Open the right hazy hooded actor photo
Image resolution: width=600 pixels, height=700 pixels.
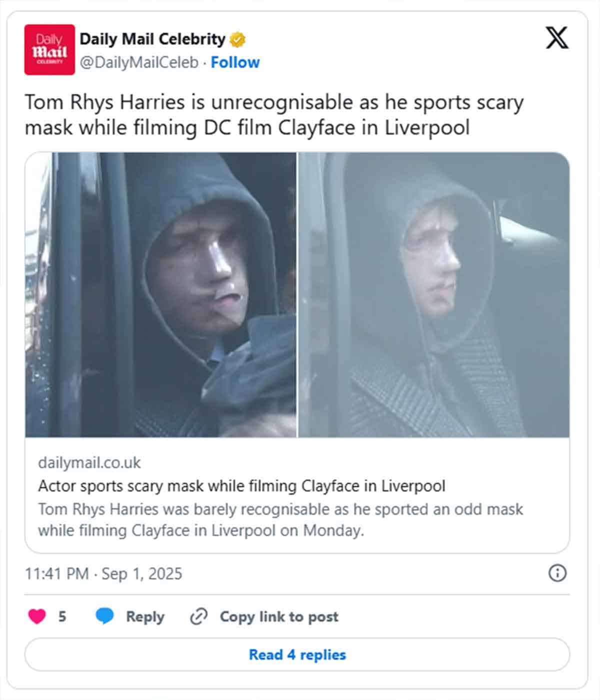click(434, 295)
